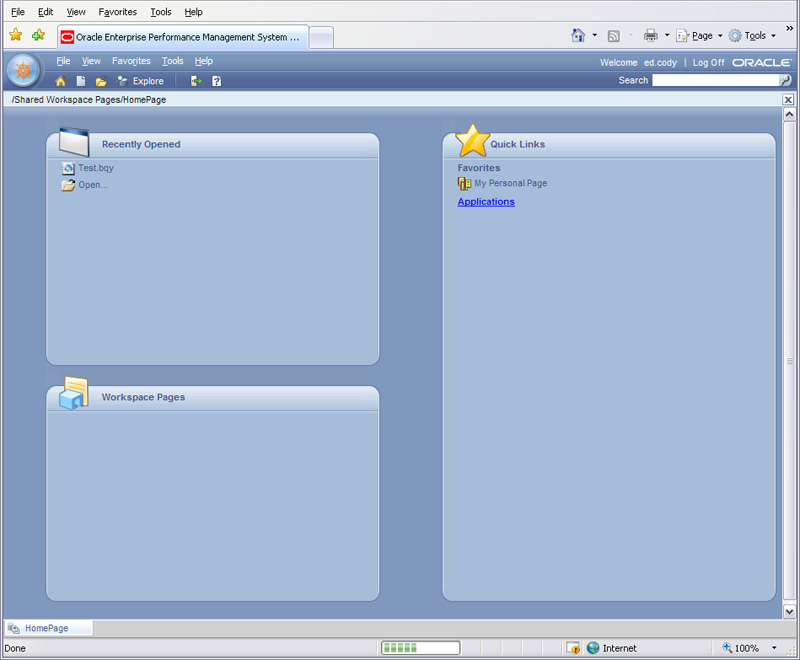Image resolution: width=800 pixels, height=660 pixels.
Task: Open Workspace Tools menu
Action: (172, 61)
